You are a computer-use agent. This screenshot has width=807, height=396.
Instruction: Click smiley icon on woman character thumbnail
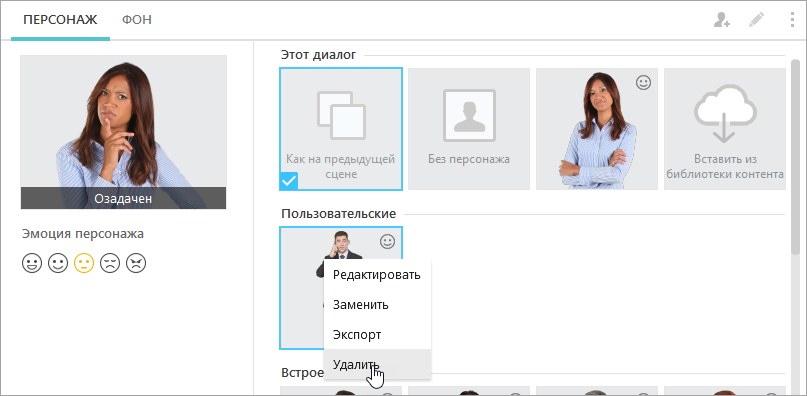pos(643,82)
